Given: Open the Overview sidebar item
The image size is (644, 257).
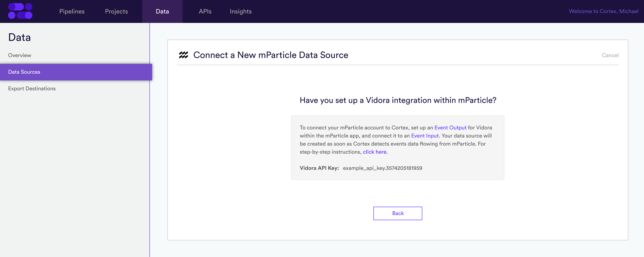Looking at the screenshot, I should click(20, 55).
